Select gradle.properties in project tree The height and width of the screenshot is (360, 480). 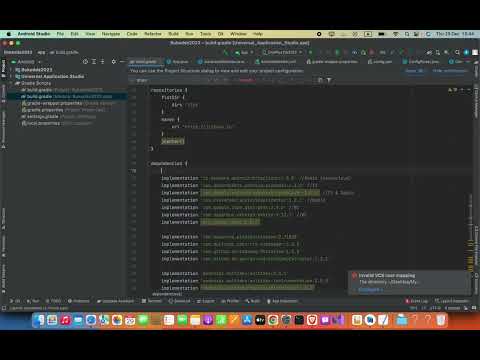tap(63, 110)
